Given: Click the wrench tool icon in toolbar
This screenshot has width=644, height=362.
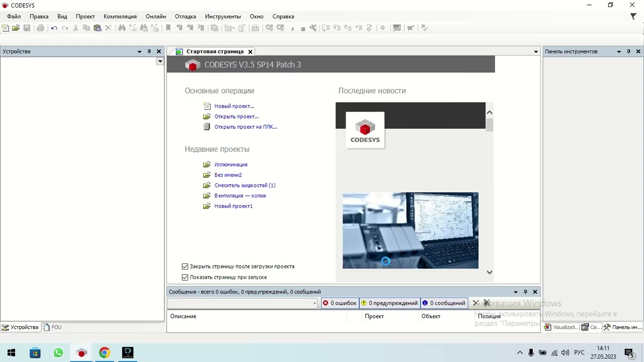Looking at the screenshot, I should (313, 28).
